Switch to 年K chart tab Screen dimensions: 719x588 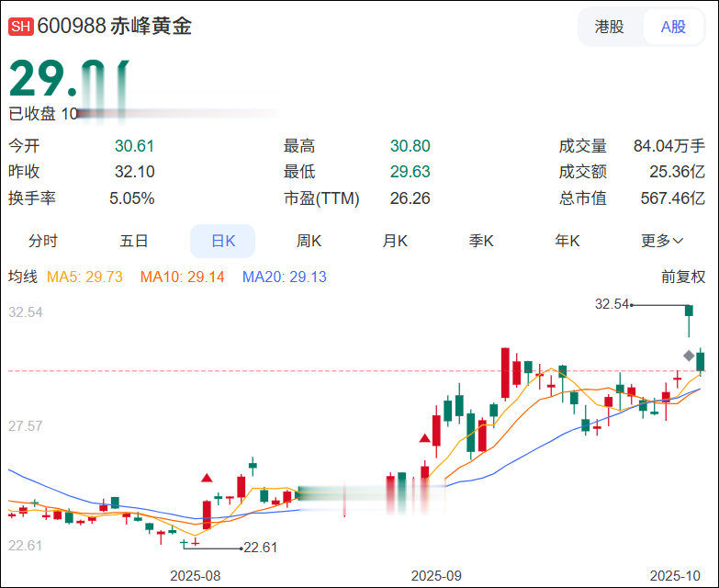coord(567,241)
